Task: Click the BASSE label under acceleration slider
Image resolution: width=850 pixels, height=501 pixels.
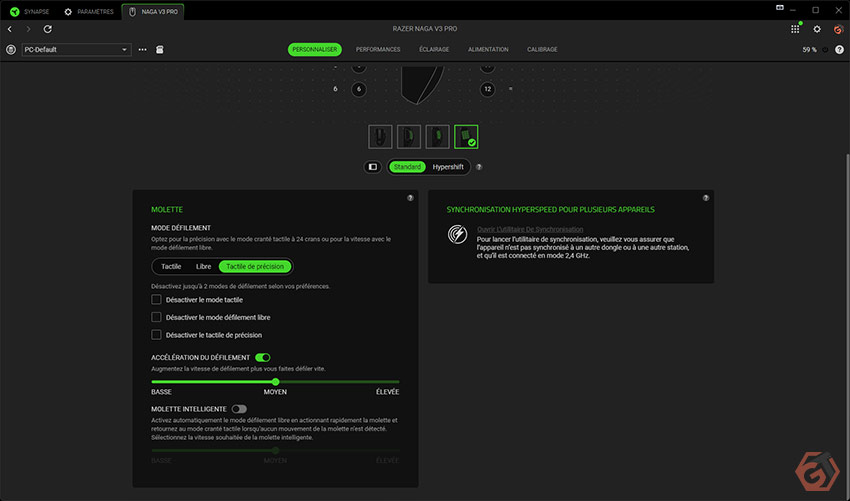Action: [162, 391]
